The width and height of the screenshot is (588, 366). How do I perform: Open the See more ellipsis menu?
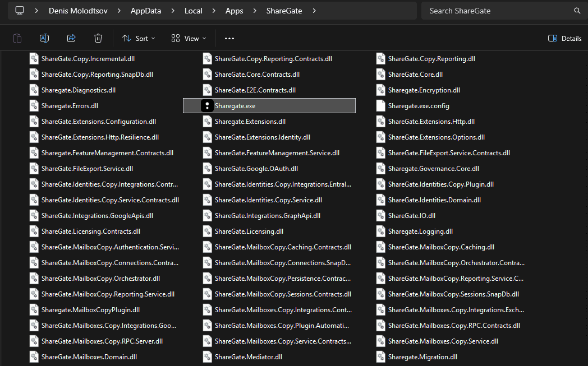coord(229,38)
